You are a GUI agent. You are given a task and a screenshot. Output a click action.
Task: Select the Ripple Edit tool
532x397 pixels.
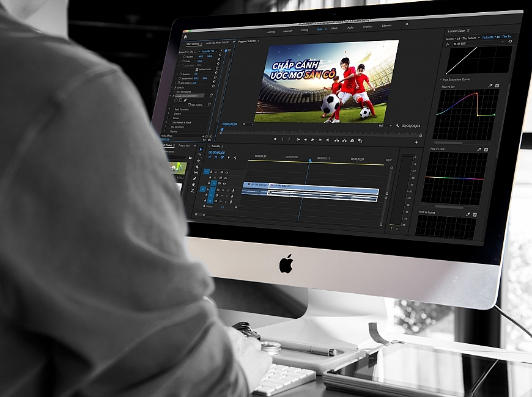coord(199,161)
